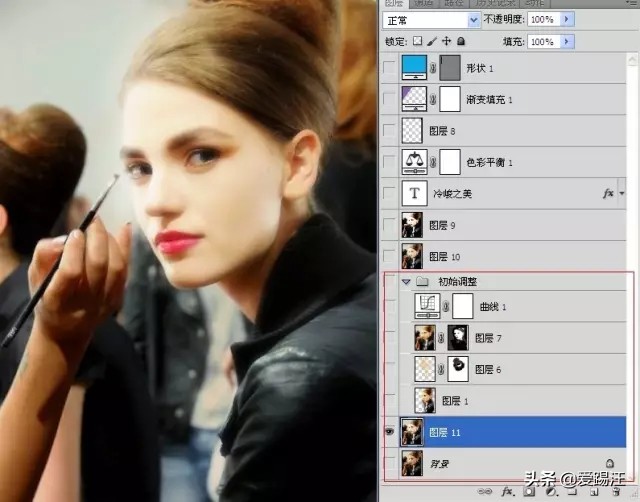
Task: Click the add layer style fx button
Action: click(x=507, y=492)
